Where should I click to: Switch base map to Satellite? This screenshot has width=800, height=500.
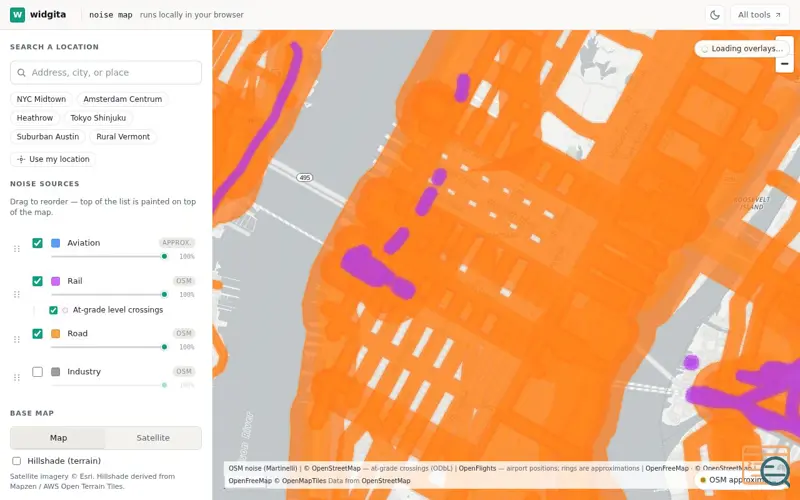coord(153,438)
